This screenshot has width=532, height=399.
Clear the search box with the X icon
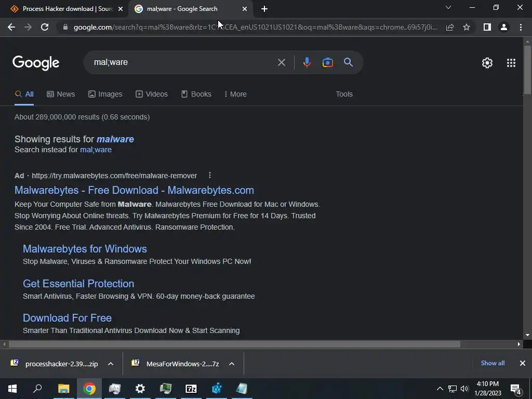(x=281, y=62)
